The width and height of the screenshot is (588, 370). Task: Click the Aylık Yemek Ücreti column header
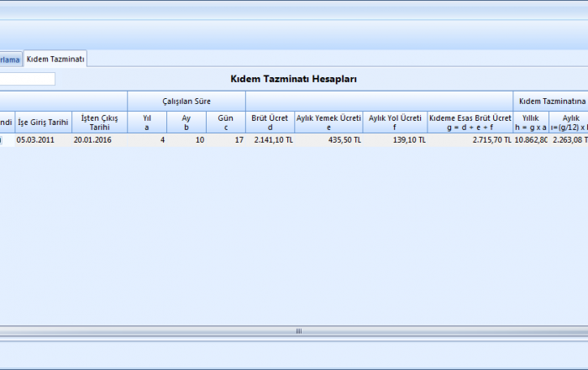point(328,122)
